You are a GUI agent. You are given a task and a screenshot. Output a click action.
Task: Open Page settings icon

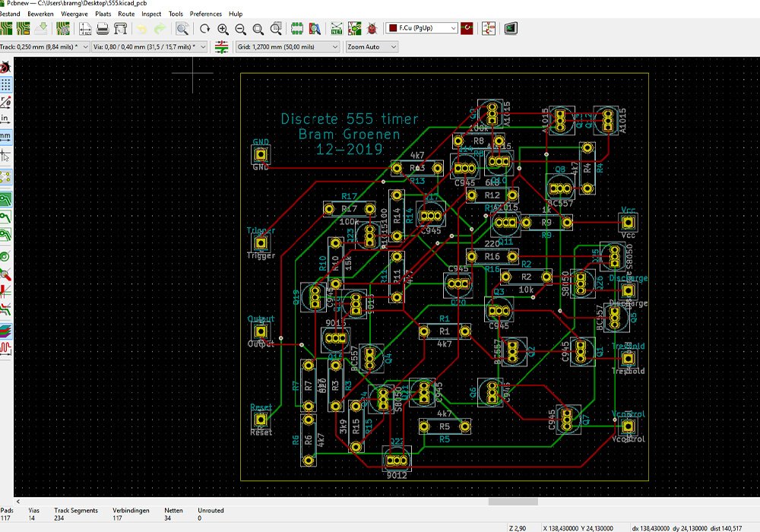click(85, 29)
